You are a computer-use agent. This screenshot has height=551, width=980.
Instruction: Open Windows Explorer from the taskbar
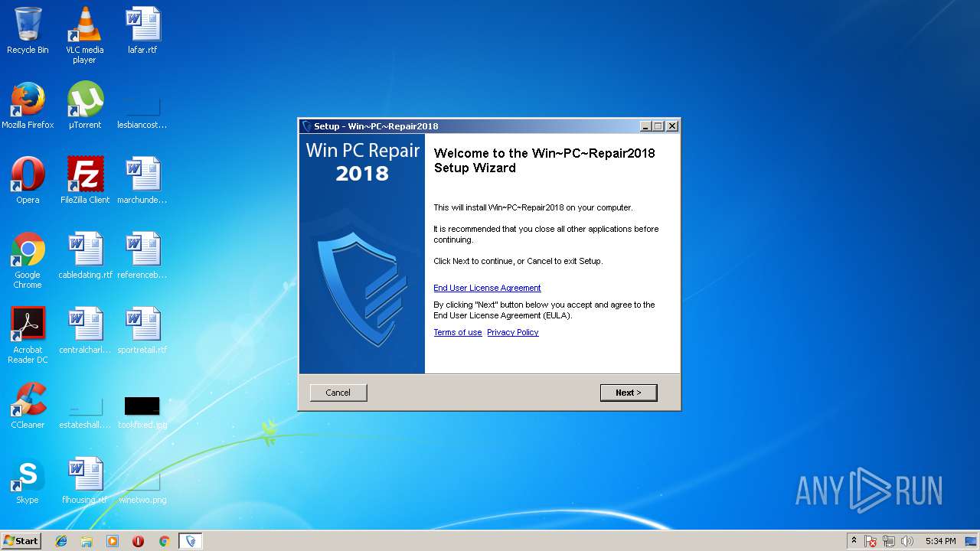coord(87,541)
